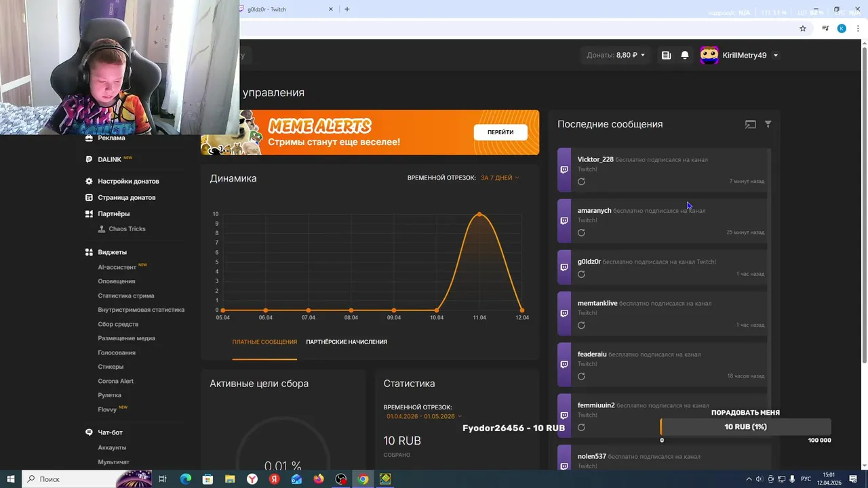Open the Windows Start menu
The width and height of the screenshot is (868, 488).
(x=11, y=479)
